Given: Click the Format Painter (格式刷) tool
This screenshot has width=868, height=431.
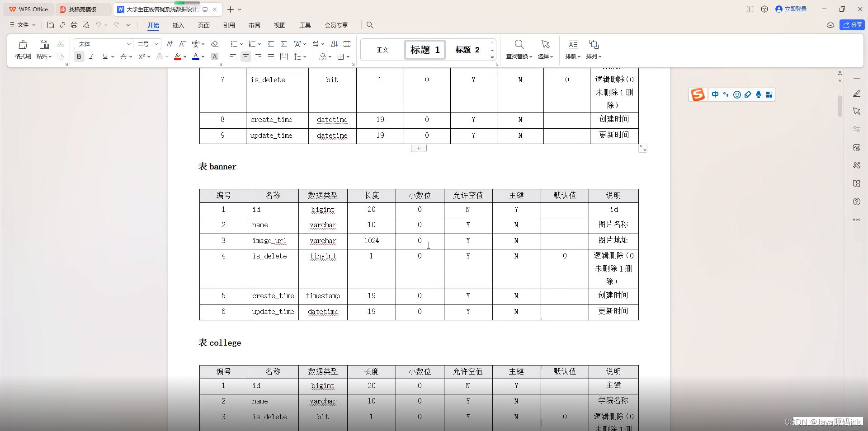Looking at the screenshot, I should 23,49.
